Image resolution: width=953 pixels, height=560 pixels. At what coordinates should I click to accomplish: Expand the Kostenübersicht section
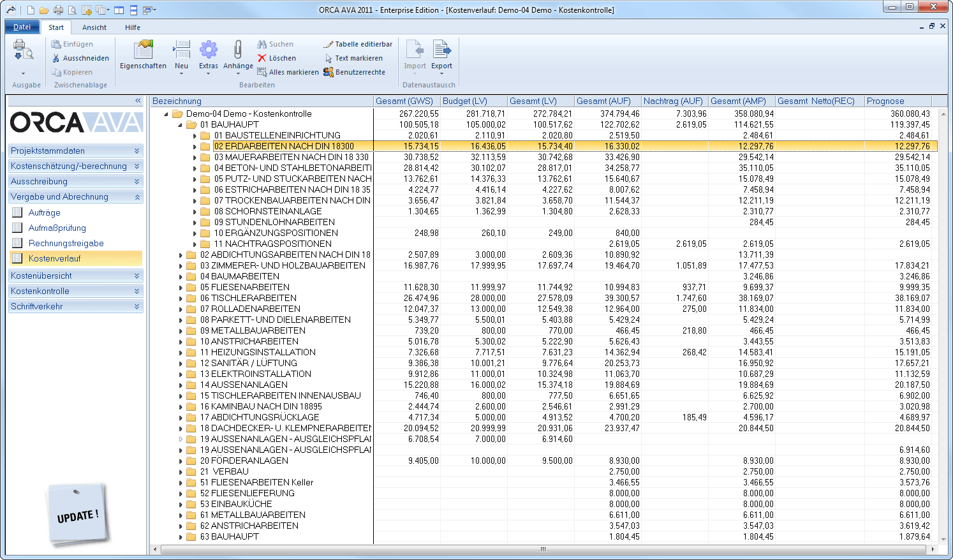(x=75, y=276)
